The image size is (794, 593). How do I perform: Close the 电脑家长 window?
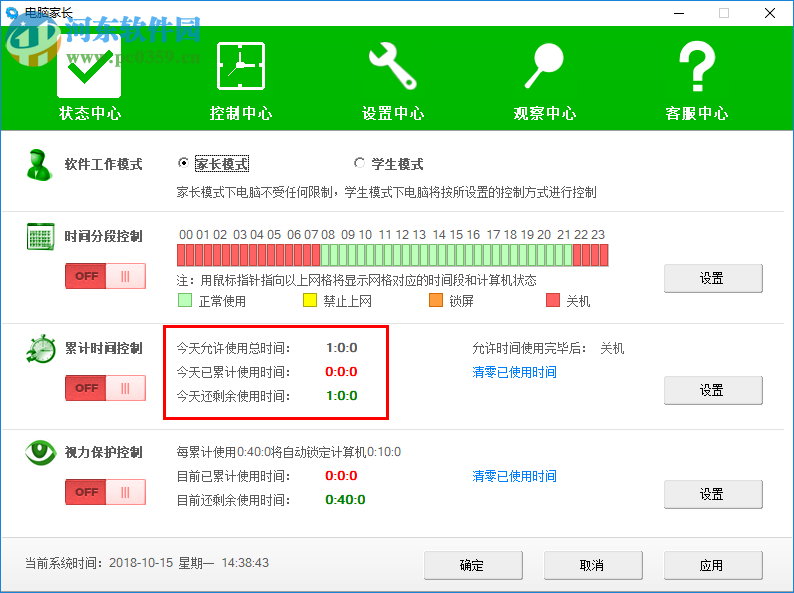[x=770, y=13]
